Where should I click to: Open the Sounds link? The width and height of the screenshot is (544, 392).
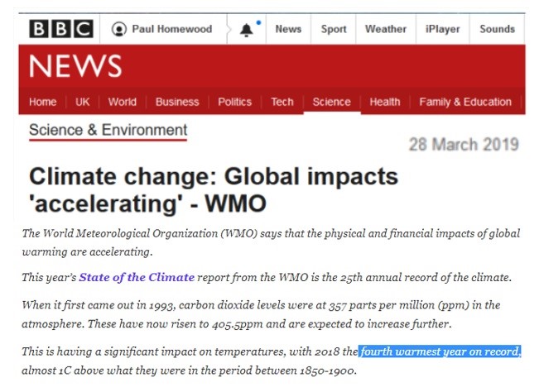[497, 29]
